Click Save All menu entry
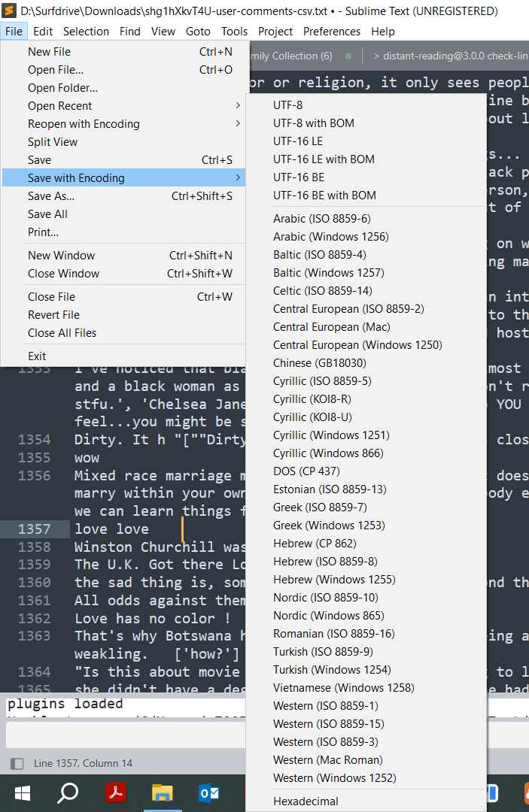This screenshot has width=529, height=812. [123, 214]
